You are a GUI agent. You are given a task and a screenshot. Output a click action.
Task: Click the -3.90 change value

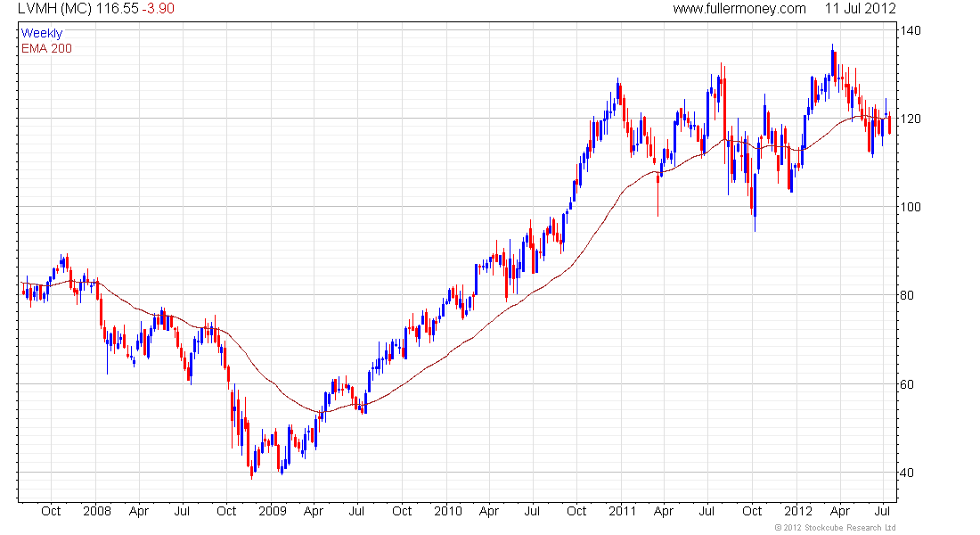pyautogui.click(x=158, y=9)
